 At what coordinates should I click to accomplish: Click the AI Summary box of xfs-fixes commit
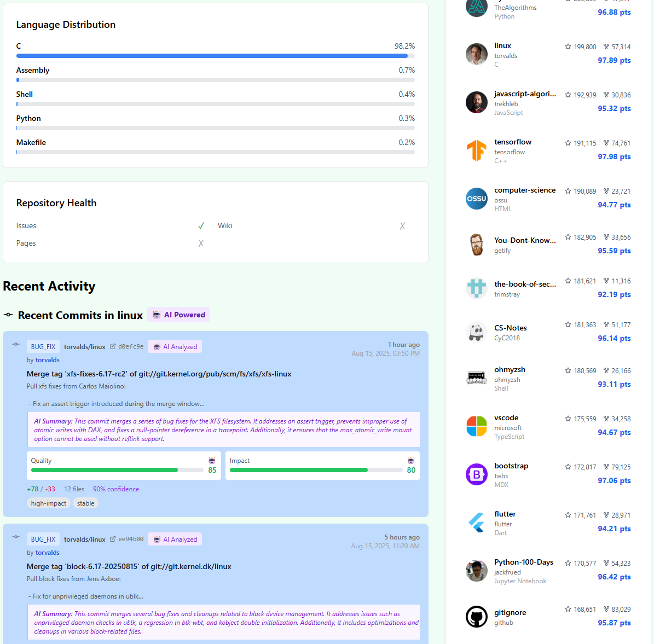click(x=223, y=430)
